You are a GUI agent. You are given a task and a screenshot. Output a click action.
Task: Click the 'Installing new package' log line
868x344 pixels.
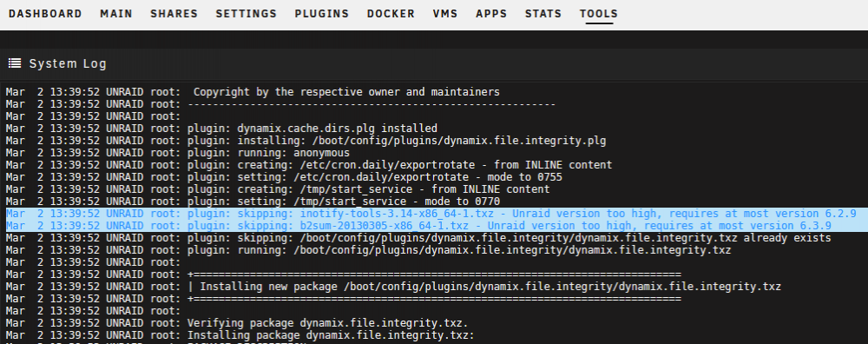393,287
